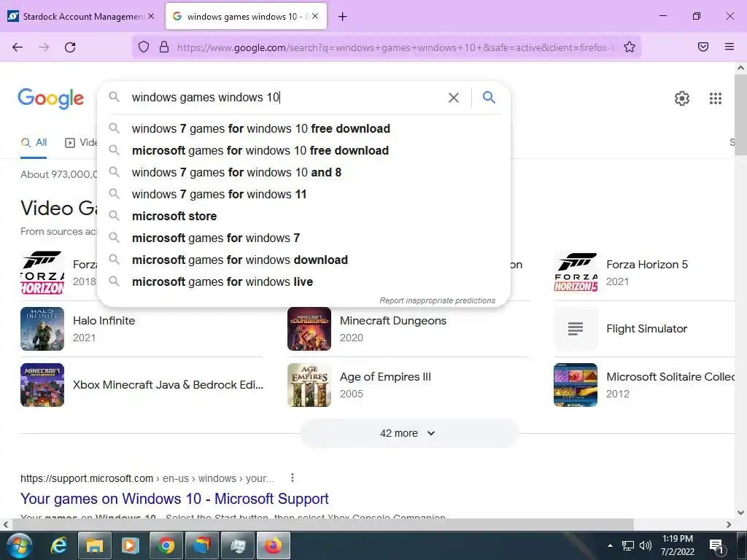This screenshot has height=560, width=747.
Task: Click the vertical scrollbar thumb
Action: [740, 114]
